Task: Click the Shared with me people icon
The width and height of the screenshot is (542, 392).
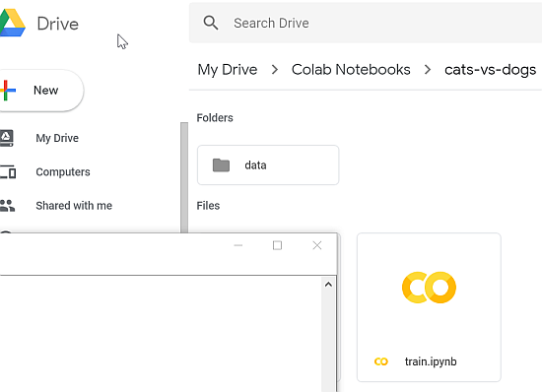Action: pyautogui.click(x=7, y=206)
